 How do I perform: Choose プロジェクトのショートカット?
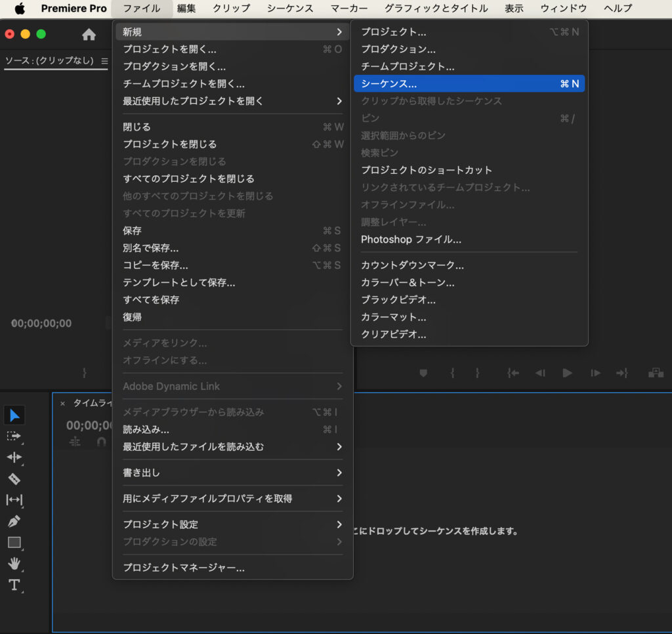[469, 170]
